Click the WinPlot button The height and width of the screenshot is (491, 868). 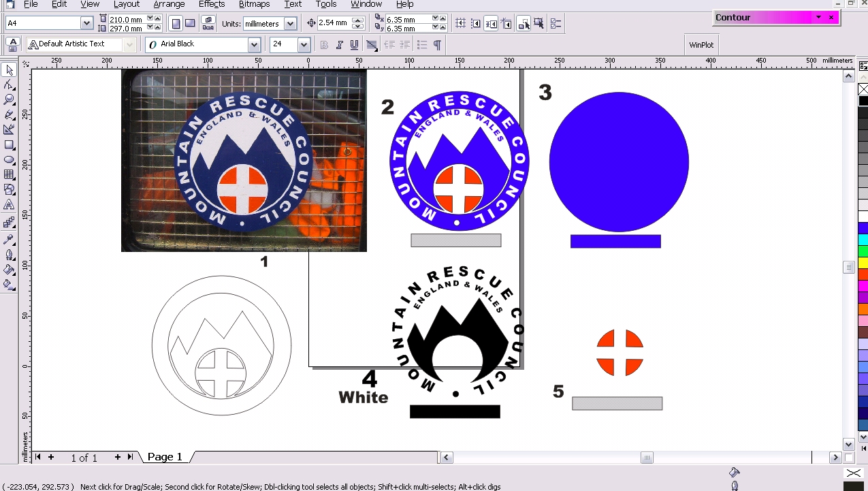[701, 45]
